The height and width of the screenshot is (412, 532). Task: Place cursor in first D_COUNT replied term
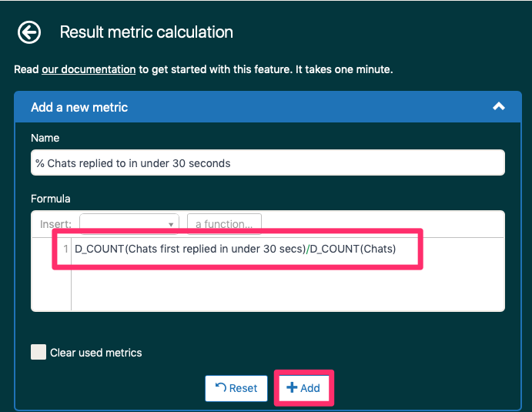coord(190,249)
